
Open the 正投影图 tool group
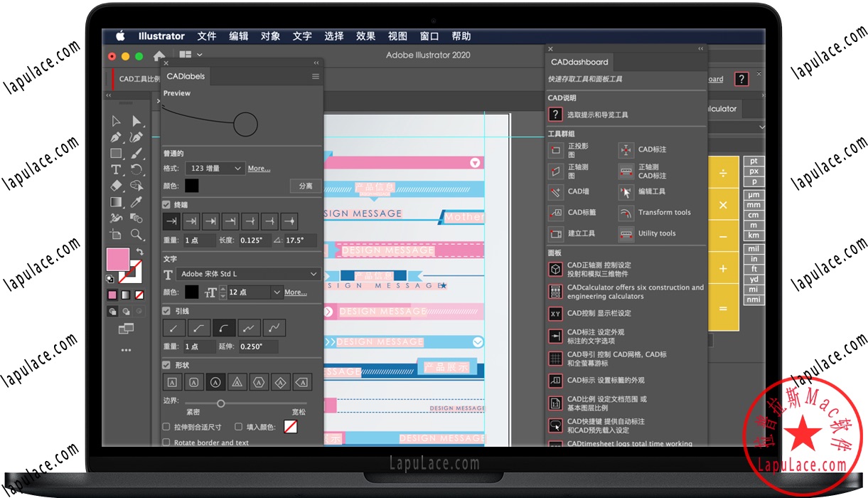pos(556,150)
